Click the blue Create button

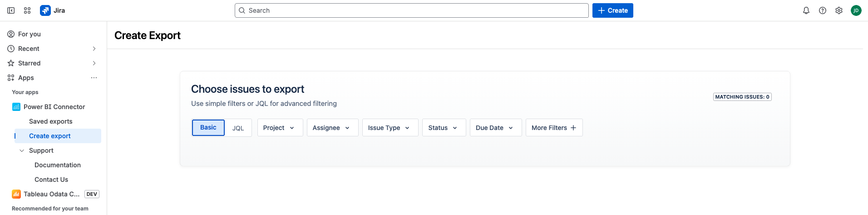pos(613,10)
